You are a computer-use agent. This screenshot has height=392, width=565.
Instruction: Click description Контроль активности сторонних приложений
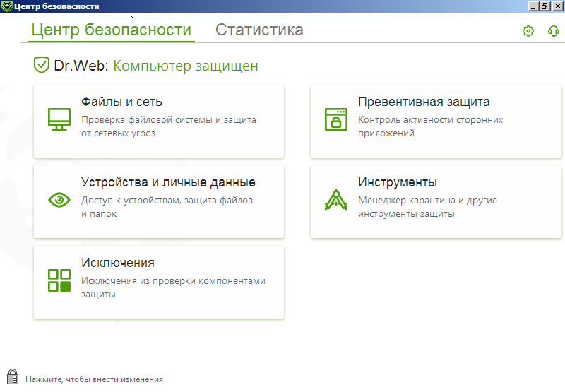431,126
